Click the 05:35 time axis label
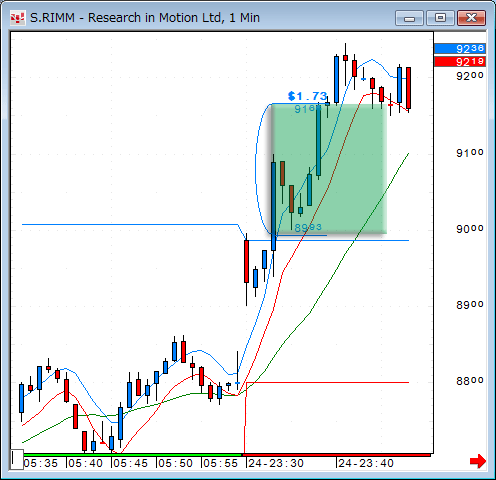 click(40, 463)
